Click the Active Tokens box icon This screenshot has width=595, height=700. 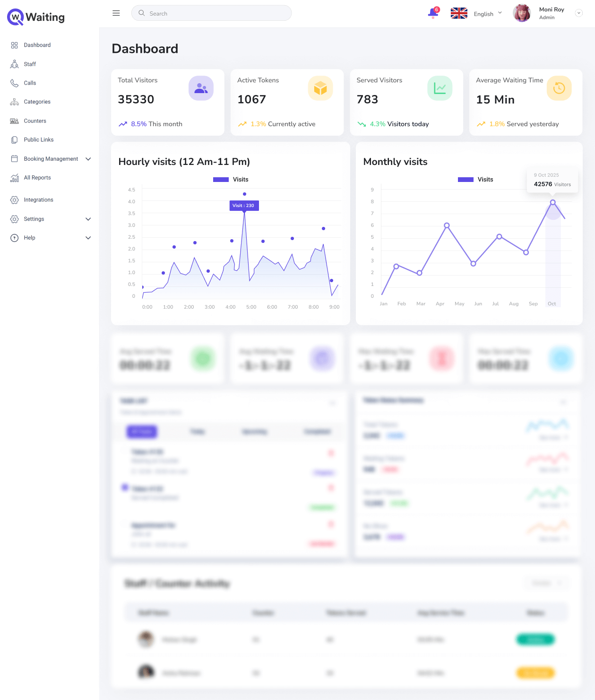pyautogui.click(x=320, y=88)
